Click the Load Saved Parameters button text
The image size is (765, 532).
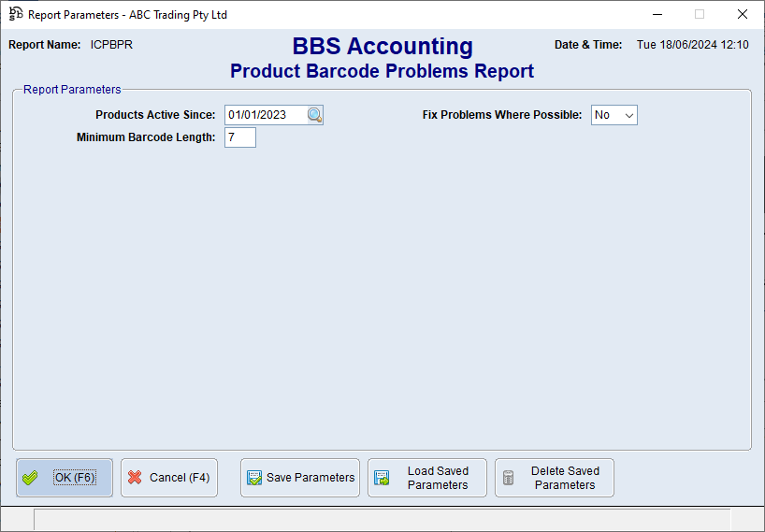[x=438, y=478]
